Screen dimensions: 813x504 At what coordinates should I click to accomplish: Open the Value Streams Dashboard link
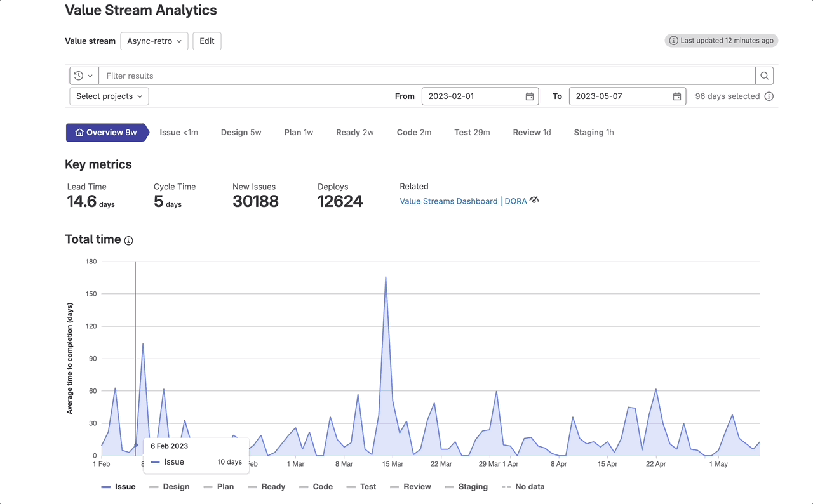point(448,201)
